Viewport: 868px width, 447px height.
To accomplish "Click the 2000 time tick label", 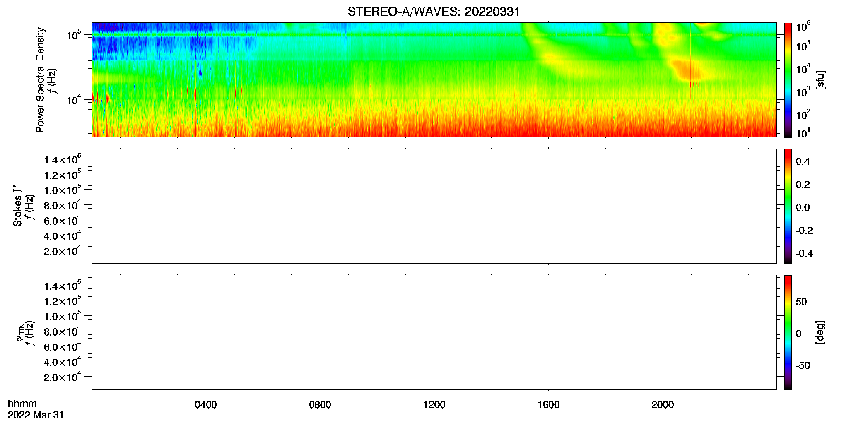I will [x=663, y=405].
